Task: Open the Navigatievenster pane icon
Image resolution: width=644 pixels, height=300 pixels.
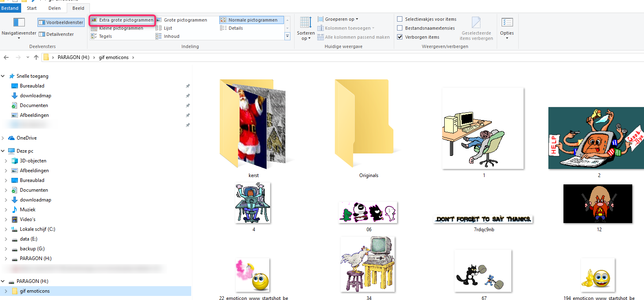Action: click(x=19, y=22)
